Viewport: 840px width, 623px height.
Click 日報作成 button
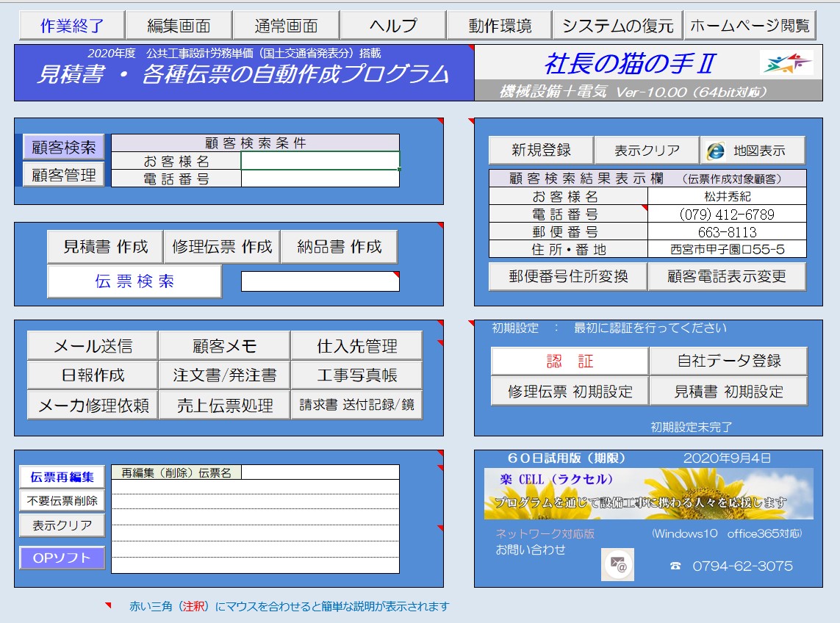(93, 375)
